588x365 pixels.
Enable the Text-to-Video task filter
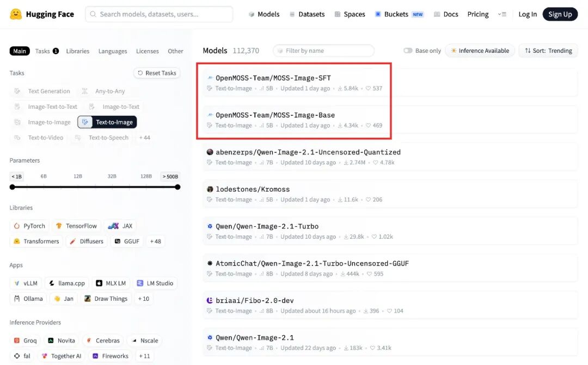click(x=39, y=138)
